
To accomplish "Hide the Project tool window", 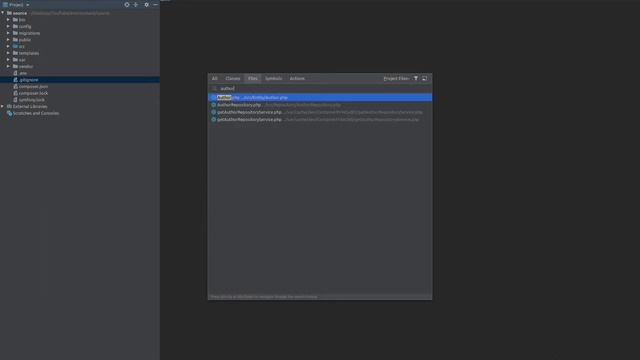I will [x=156, y=4].
